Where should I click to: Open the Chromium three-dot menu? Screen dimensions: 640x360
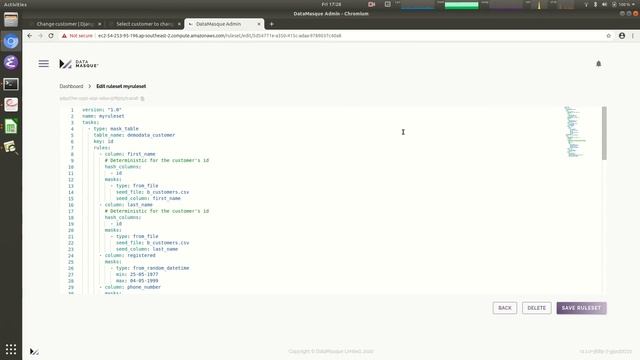tap(633, 36)
